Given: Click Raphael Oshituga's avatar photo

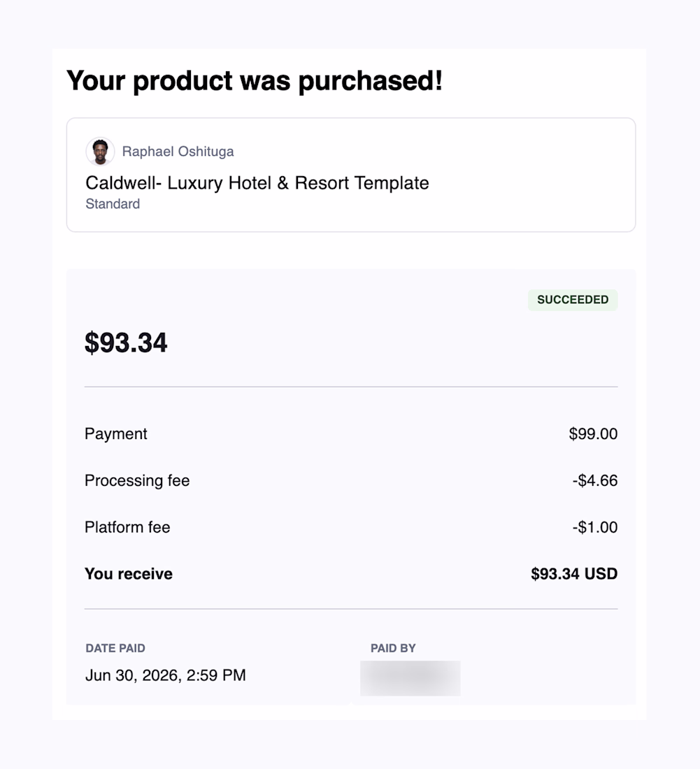Looking at the screenshot, I should (x=100, y=151).
